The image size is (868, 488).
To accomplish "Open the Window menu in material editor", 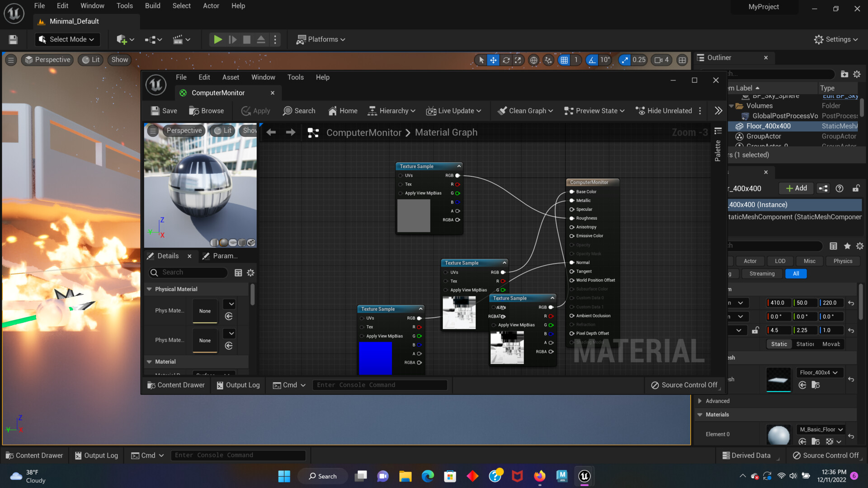I will click(x=263, y=77).
